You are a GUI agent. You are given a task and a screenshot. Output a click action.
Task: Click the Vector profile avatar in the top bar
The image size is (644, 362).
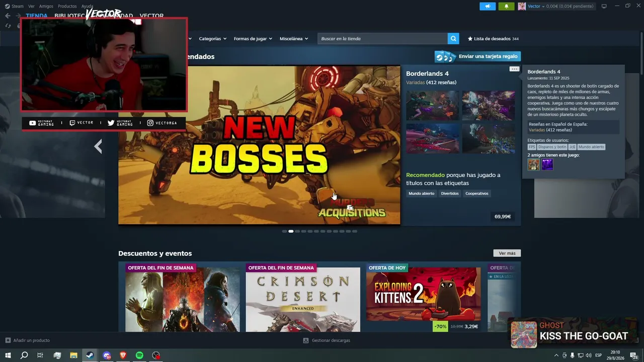(x=522, y=6)
